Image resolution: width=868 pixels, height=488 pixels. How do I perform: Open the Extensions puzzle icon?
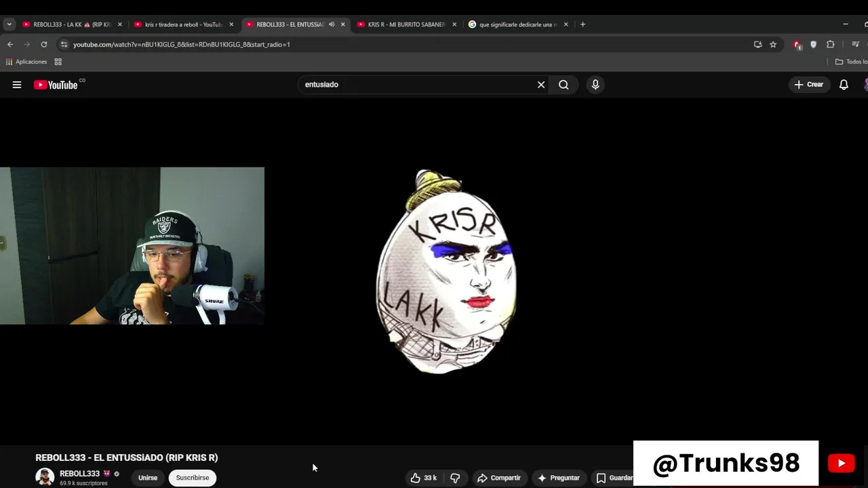tap(830, 44)
